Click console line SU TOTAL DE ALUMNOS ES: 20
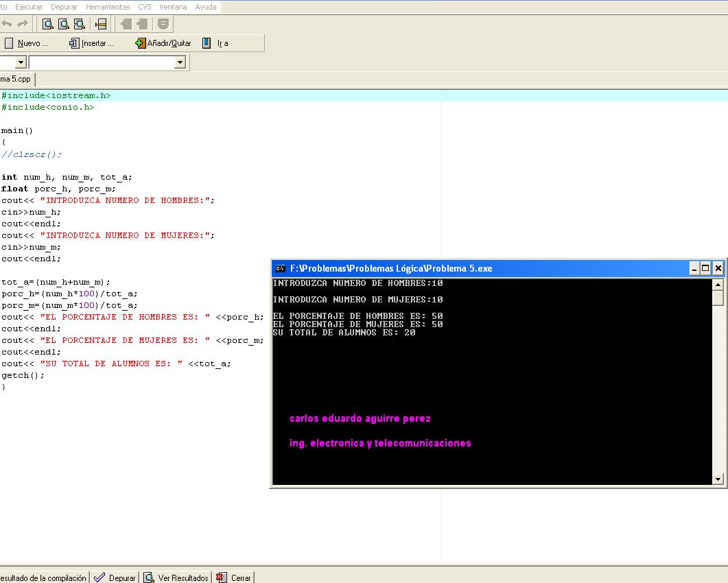The height and width of the screenshot is (583, 728). (344, 333)
